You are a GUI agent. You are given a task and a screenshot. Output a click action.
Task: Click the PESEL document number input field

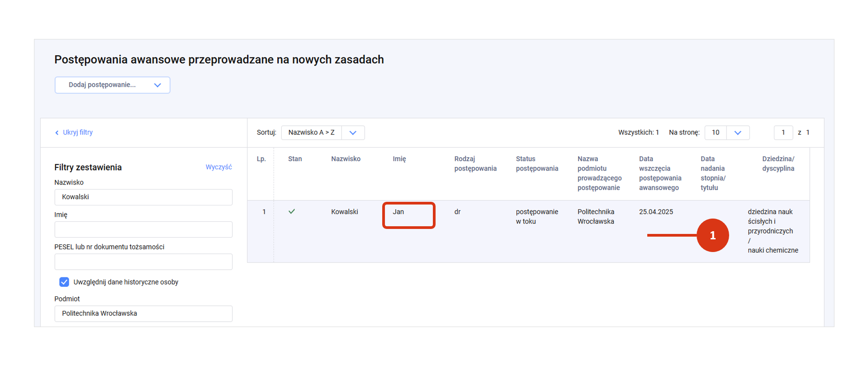143,262
